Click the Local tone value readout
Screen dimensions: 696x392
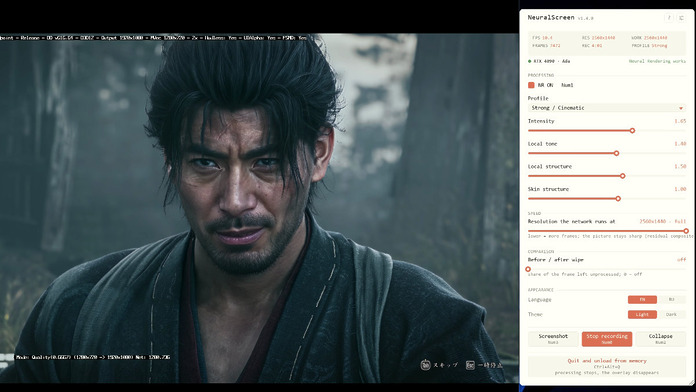click(x=680, y=144)
